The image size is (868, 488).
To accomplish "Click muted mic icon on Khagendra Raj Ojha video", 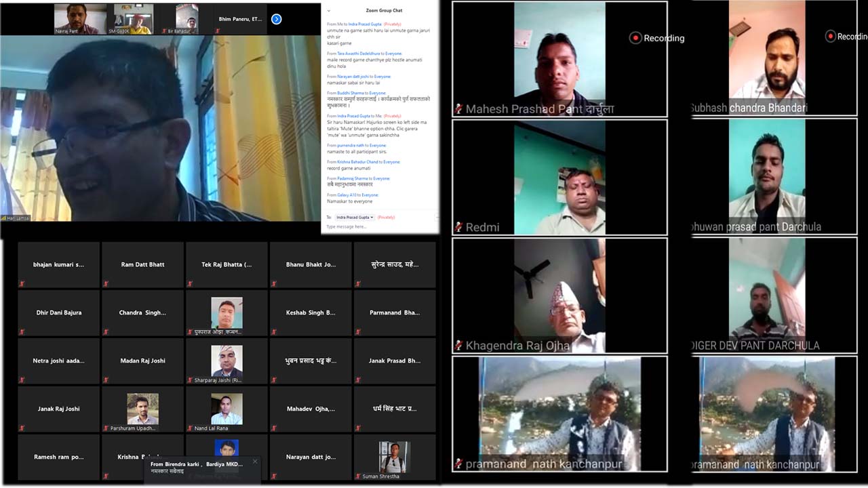I will coord(459,346).
